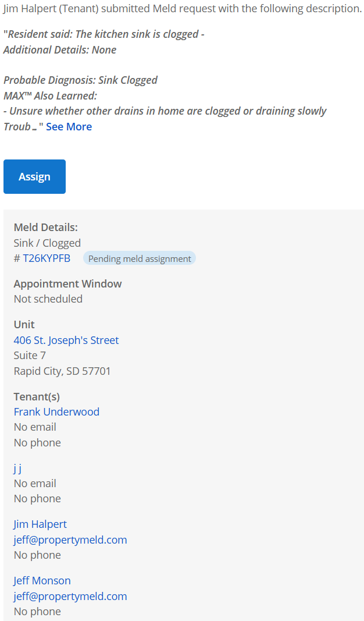Open meld number T26KYPFB link
Image resolution: width=364 pixels, height=621 pixels.
(x=46, y=258)
